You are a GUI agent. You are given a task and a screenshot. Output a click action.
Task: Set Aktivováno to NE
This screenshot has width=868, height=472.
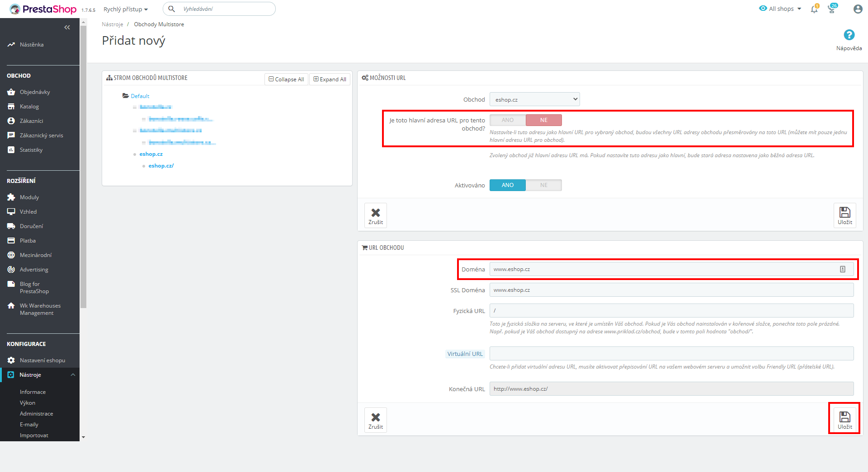(x=544, y=185)
